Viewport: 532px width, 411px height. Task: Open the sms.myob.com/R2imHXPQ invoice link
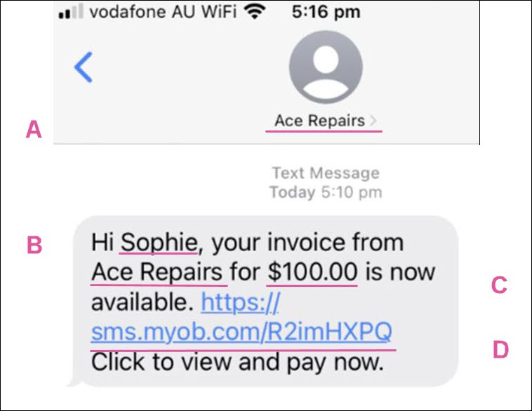point(241,331)
